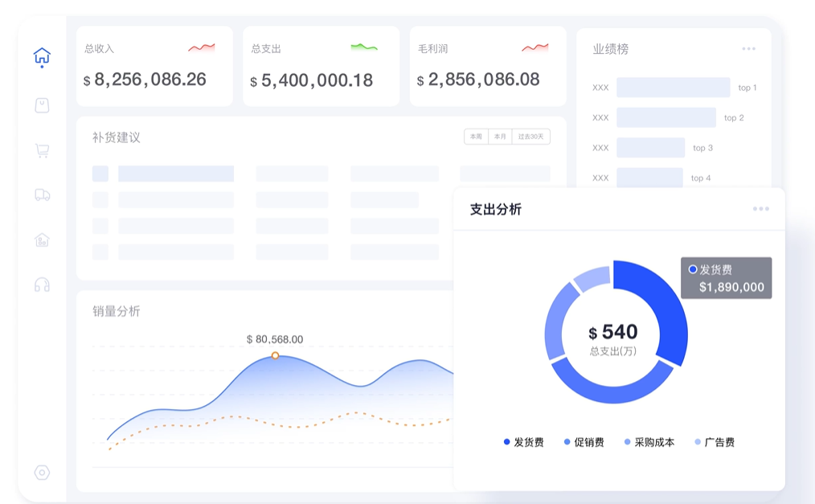Click the 总支出 green trend sparkline
This screenshot has height=504, width=815.
(x=364, y=47)
